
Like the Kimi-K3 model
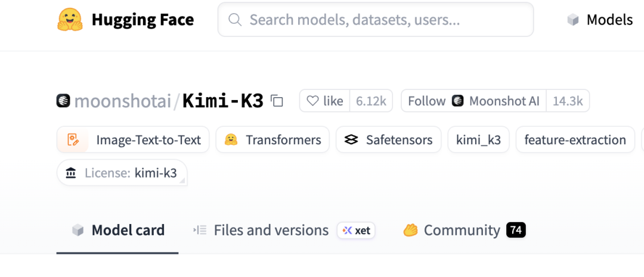325,101
